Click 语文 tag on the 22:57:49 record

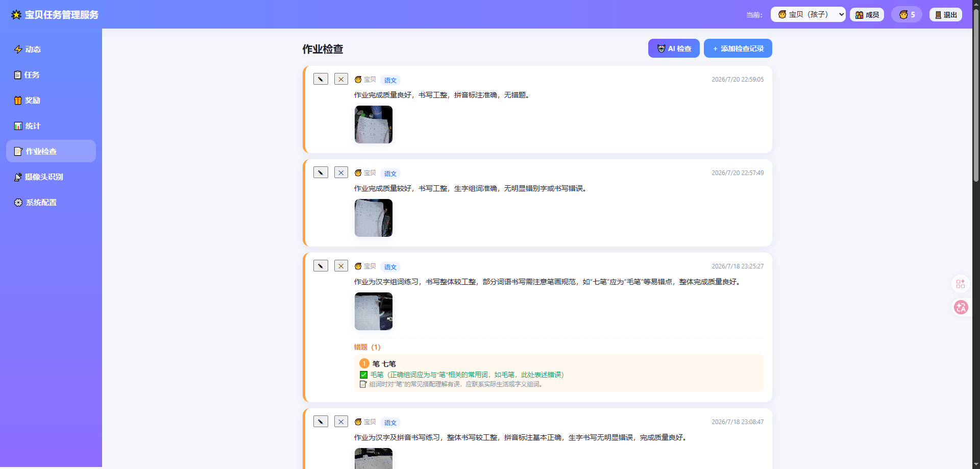[390, 174]
